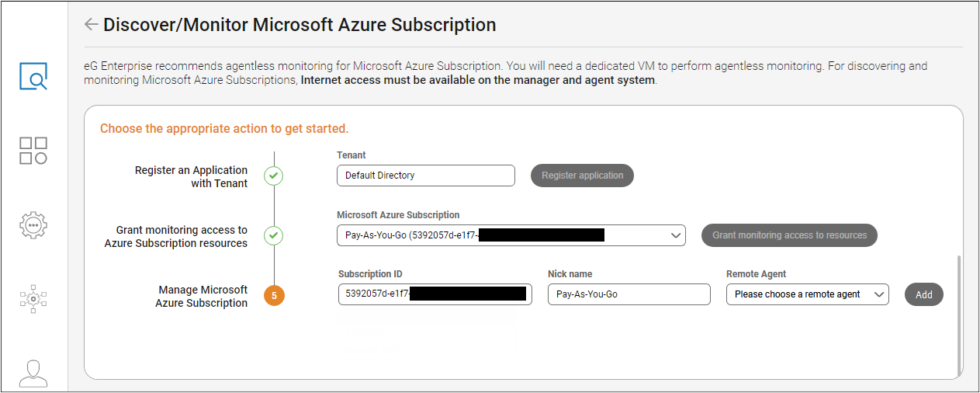Click the Nick name input field
980x393 pixels.
[629, 294]
